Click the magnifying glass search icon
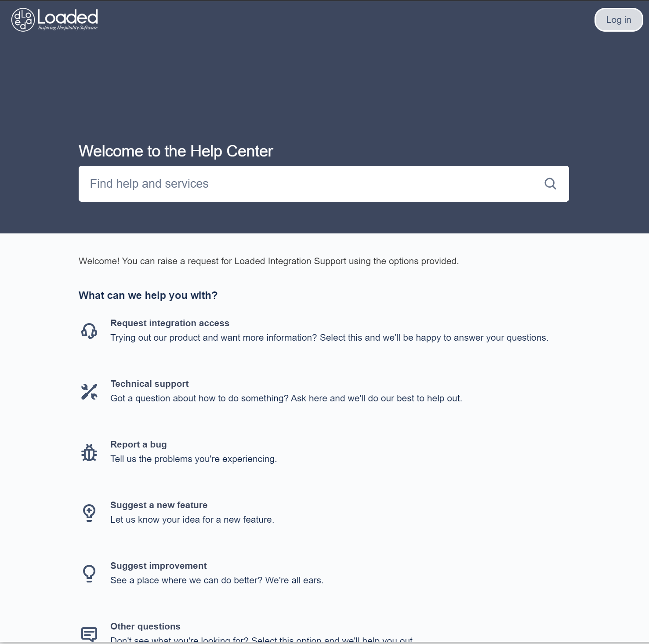 [550, 184]
